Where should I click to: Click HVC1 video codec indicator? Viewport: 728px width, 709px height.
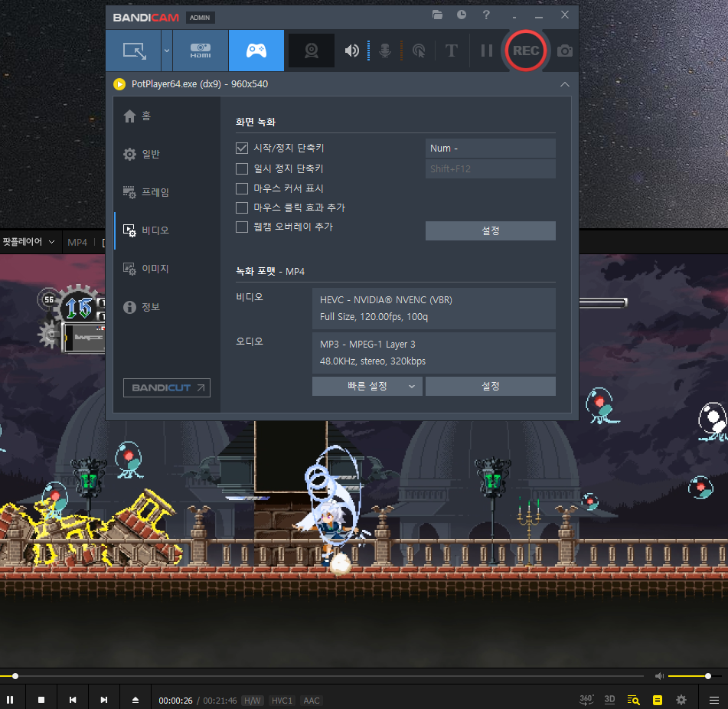282,701
